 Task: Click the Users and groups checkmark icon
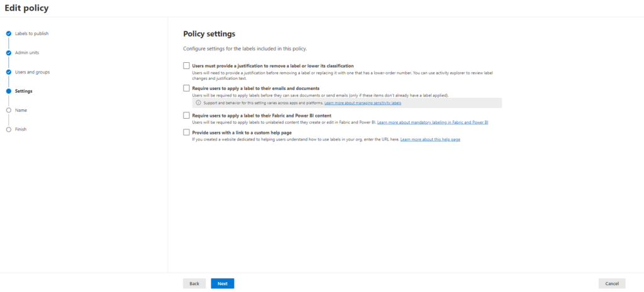(x=9, y=72)
